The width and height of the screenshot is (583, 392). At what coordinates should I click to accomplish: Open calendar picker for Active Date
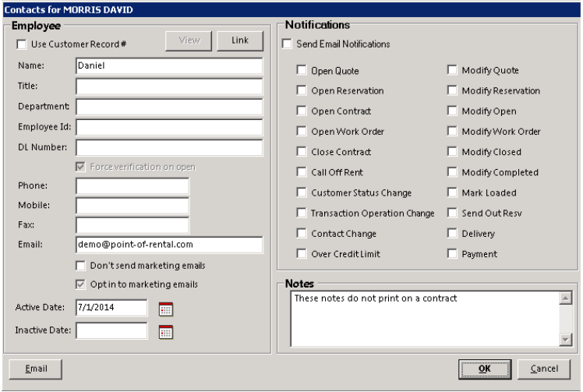(x=165, y=309)
